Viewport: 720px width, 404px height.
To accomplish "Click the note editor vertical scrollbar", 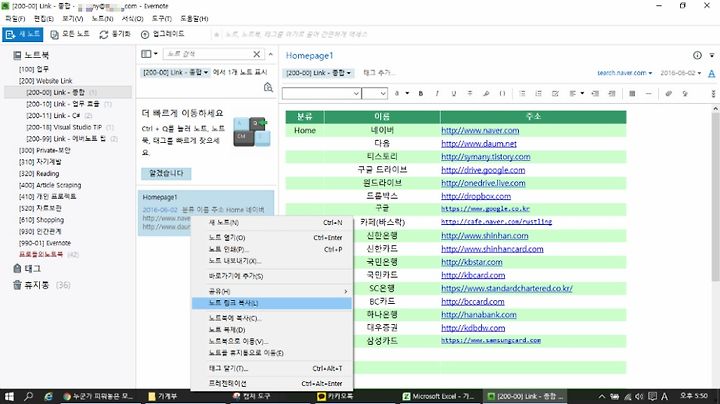I will (x=715, y=197).
